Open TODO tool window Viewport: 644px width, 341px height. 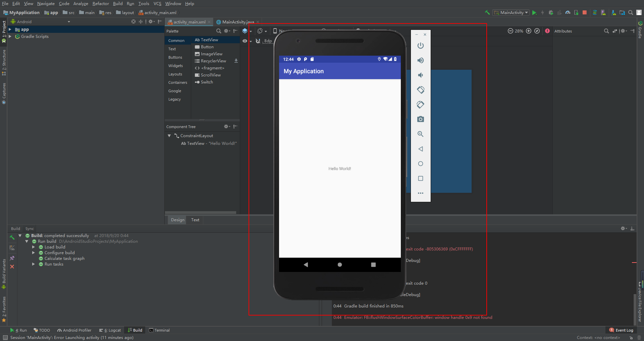[42, 330]
